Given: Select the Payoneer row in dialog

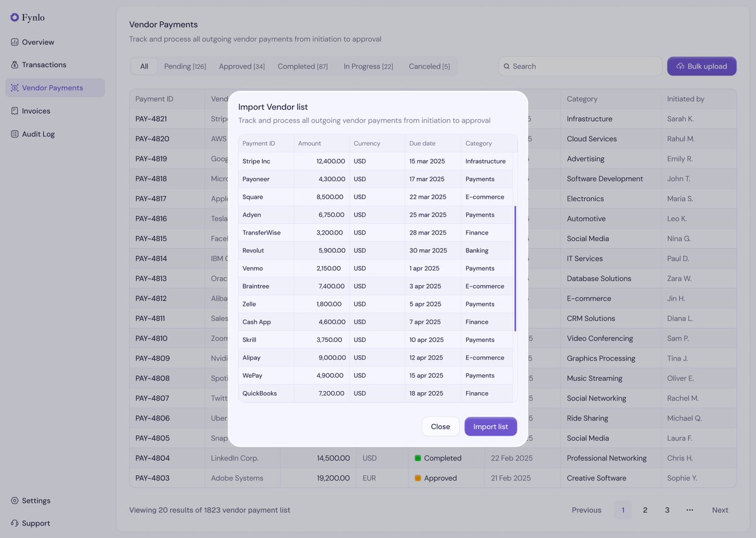Looking at the screenshot, I should tap(376, 179).
